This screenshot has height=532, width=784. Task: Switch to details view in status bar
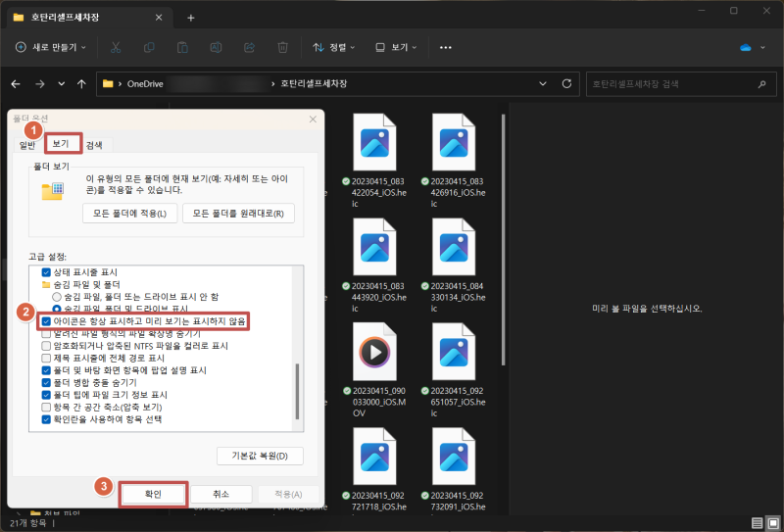[x=758, y=523]
